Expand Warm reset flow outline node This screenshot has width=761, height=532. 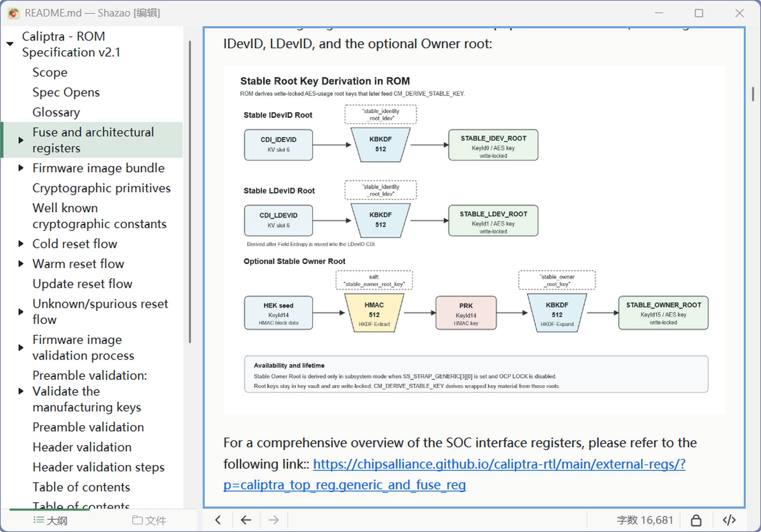21,264
